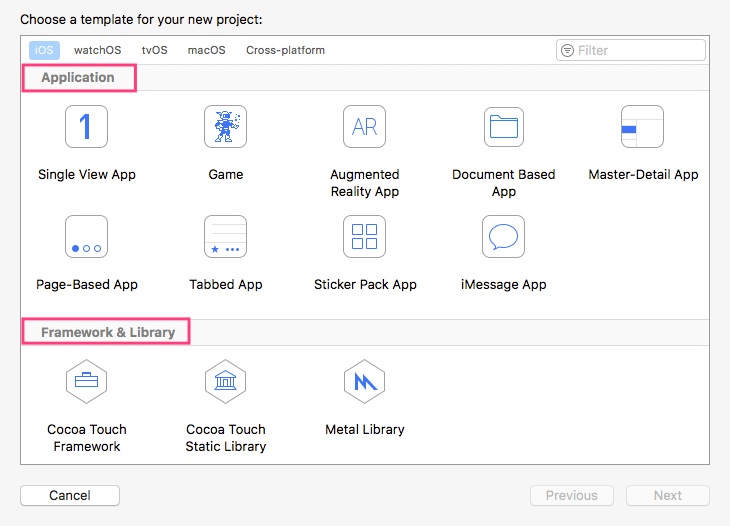The width and height of the screenshot is (730, 526).
Task: Switch to the watchOS tab
Action: (97, 50)
